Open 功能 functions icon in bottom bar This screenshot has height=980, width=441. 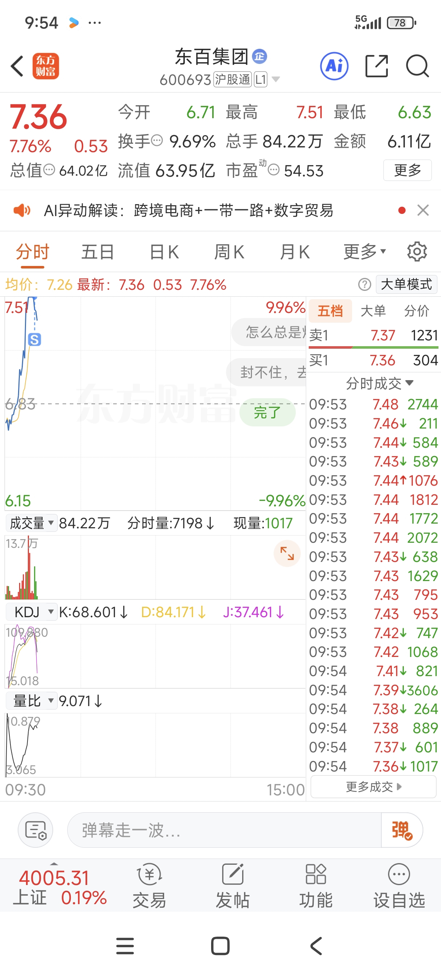(x=316, y=886)
